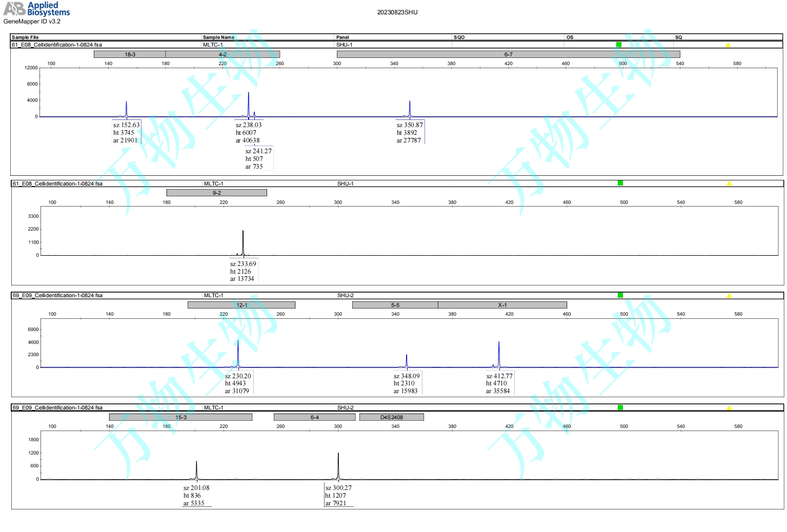Click the Applied Biosystems logo
The height and width of the screenshot is (532, 787).
(36, 9)
